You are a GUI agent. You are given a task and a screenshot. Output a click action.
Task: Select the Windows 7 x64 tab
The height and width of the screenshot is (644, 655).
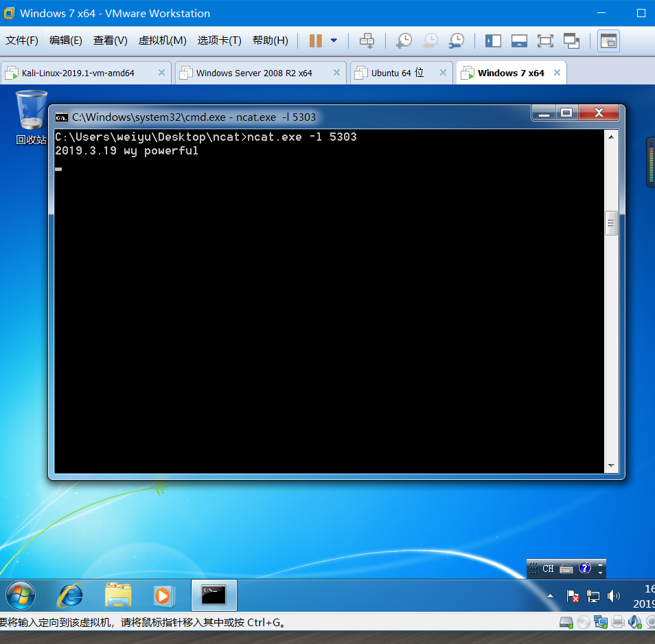pyautogui.click(x=510, y=73)
